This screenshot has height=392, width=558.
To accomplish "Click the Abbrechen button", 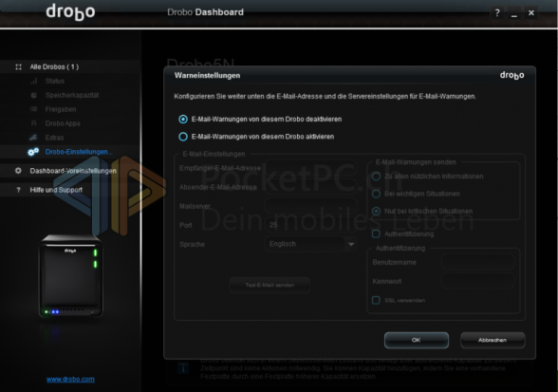I will click(493, 341).
